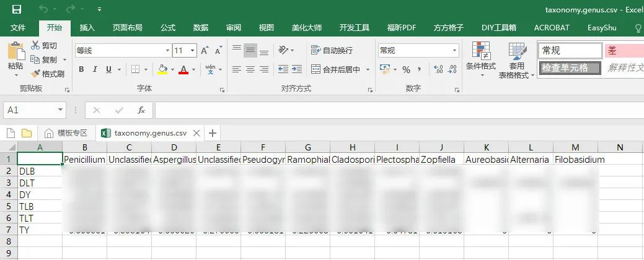Open the 模板专区 template section
The image size is (644, 260).
coord(66,133)
